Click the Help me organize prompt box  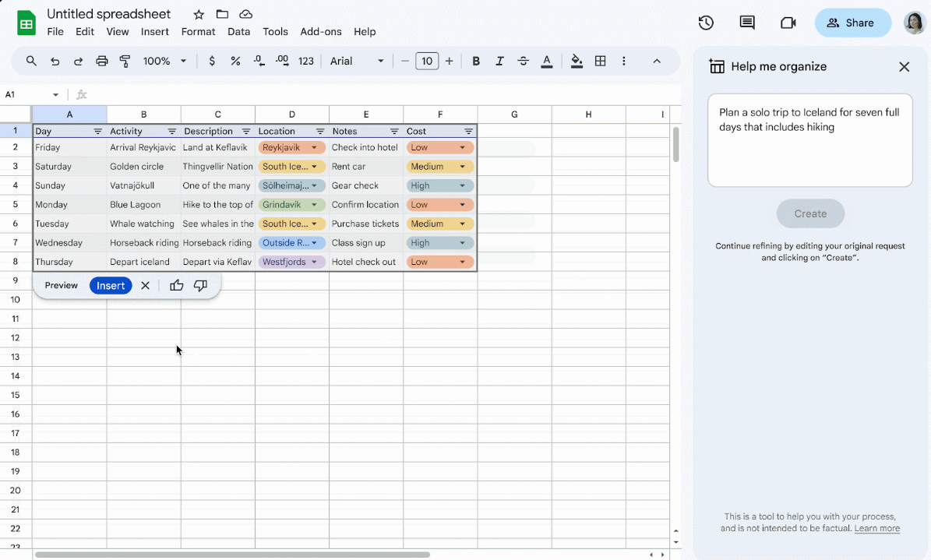click(x=809, y=141)
